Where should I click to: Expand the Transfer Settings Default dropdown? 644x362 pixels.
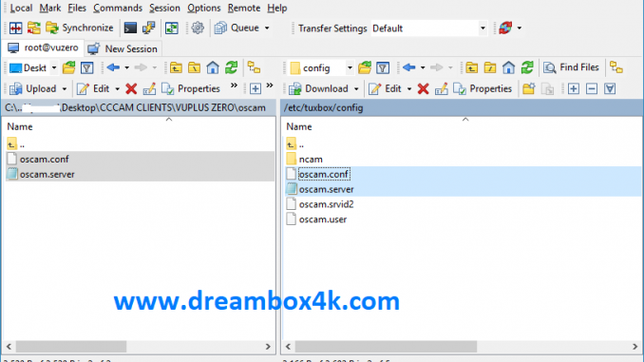(483, 29)
